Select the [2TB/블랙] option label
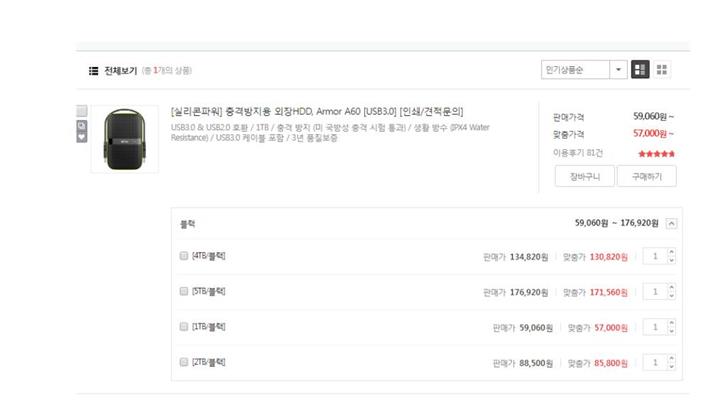The width and height of the screenshot is (727, 402). [209, 362]
